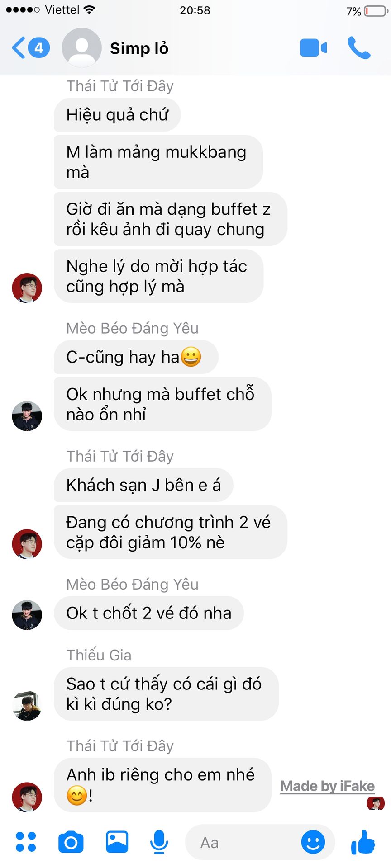Tap message "Ok t chốt 2 vé đó nha"
This screenshot has width=391, height=868.
tap(149, 613)
